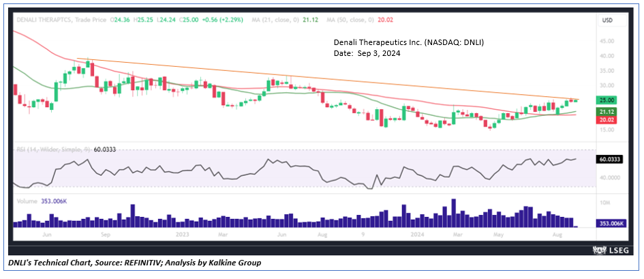Click the USD currency label
Image resolution: width=644 pixels, height=279 pixels.
pos(607,20)
